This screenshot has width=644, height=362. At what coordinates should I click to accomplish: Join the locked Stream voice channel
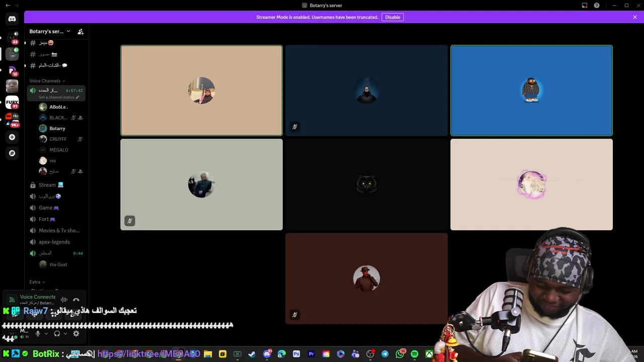pos(56,185)
